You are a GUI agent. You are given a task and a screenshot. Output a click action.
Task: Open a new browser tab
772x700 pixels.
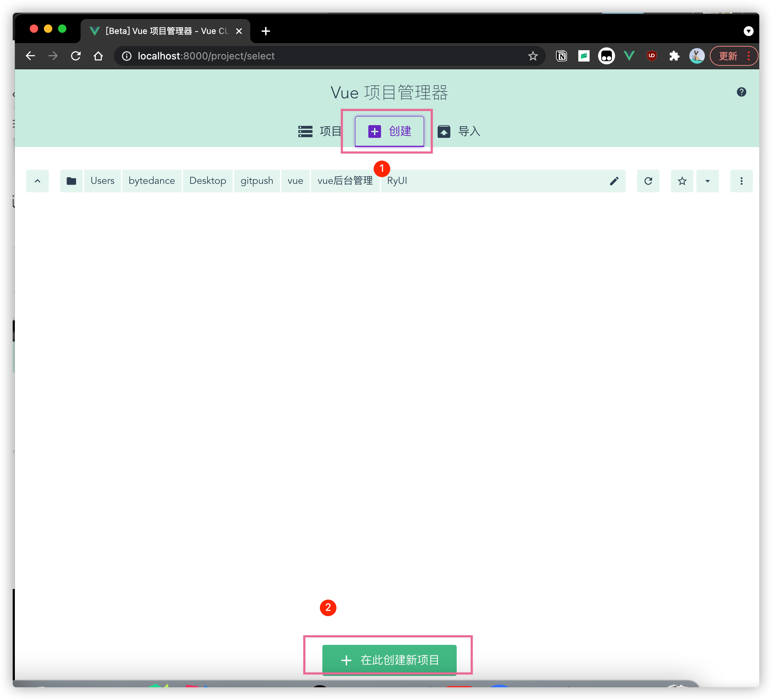point(265,31)
